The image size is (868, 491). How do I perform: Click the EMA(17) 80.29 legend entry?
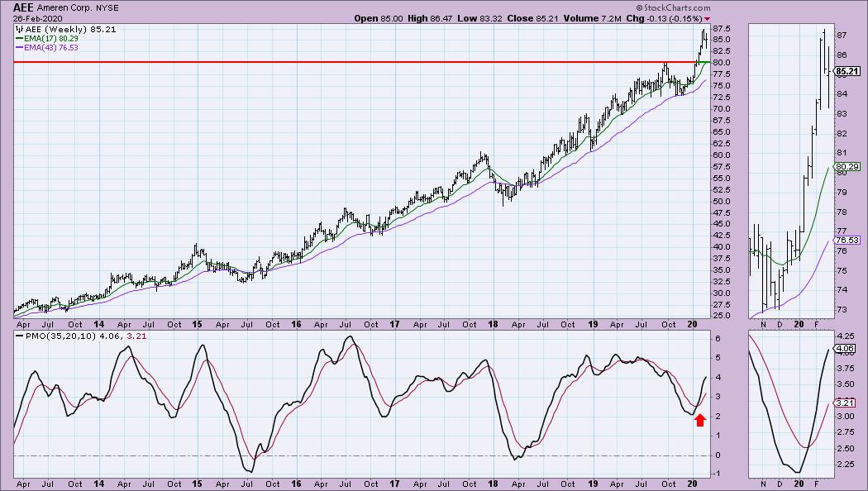47,39
